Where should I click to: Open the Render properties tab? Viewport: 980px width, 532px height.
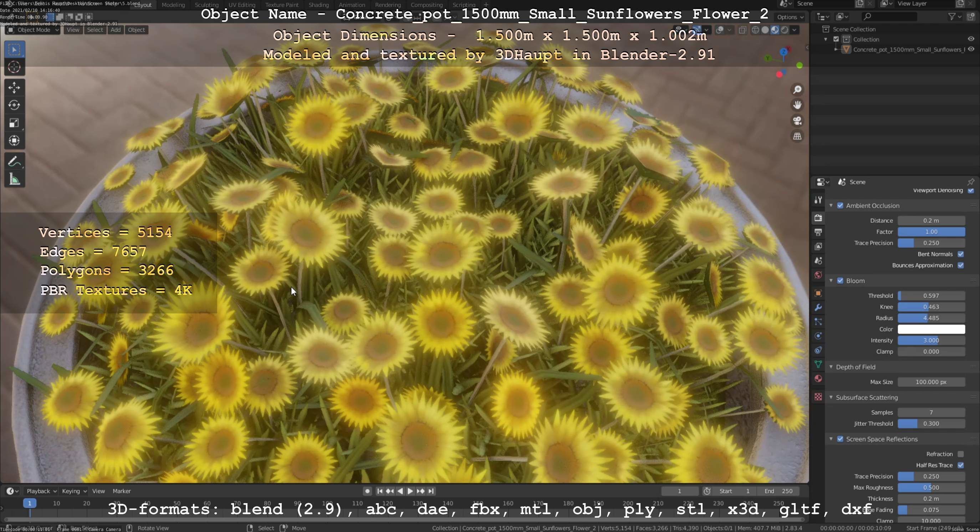click(x=818, y=218)
